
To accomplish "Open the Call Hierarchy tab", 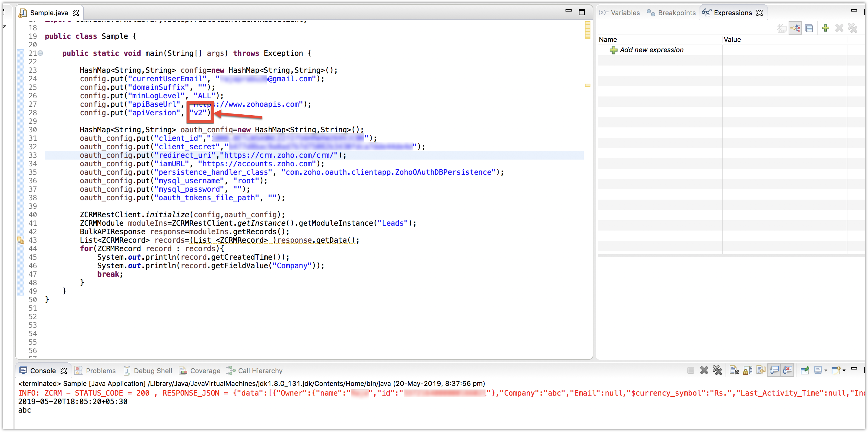I will click(254, 371).
